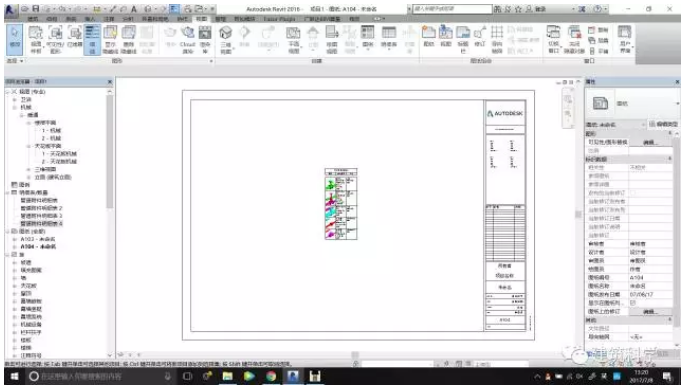Open the Legends tool

[368, 39]
